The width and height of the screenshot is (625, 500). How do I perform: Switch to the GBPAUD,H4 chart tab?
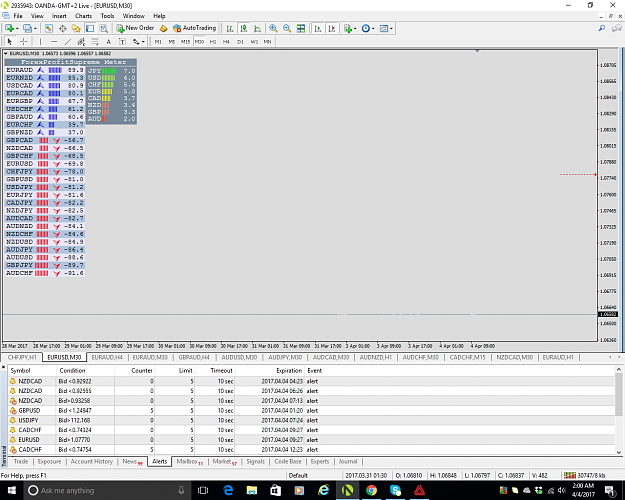[194, 357]
